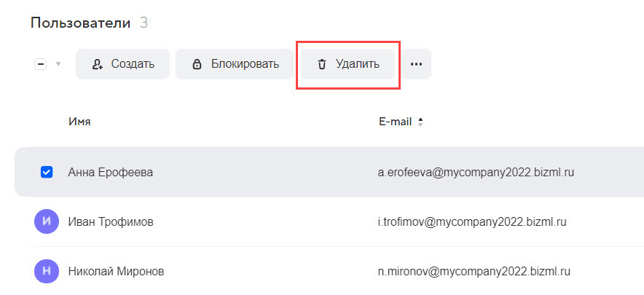The image size is (644, 295).
Task: Click Иван Трофимов's purple avatar
Action: coord(46,221)
